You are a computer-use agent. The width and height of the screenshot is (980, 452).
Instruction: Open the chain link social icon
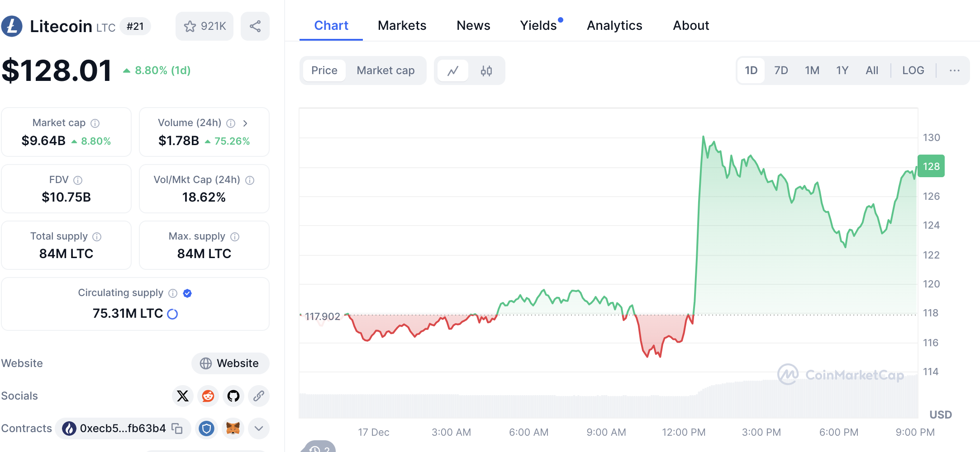point(259,396)
